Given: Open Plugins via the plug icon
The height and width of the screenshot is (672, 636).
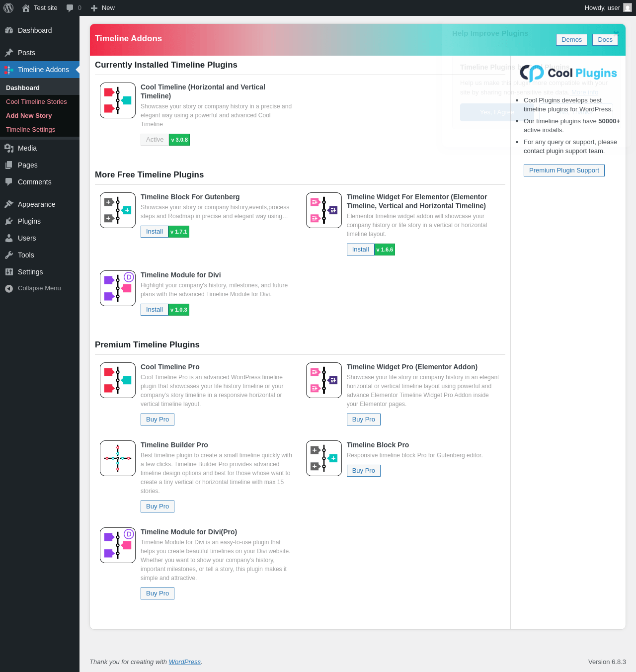Looking at the screenshot, I should pos(9,221).
